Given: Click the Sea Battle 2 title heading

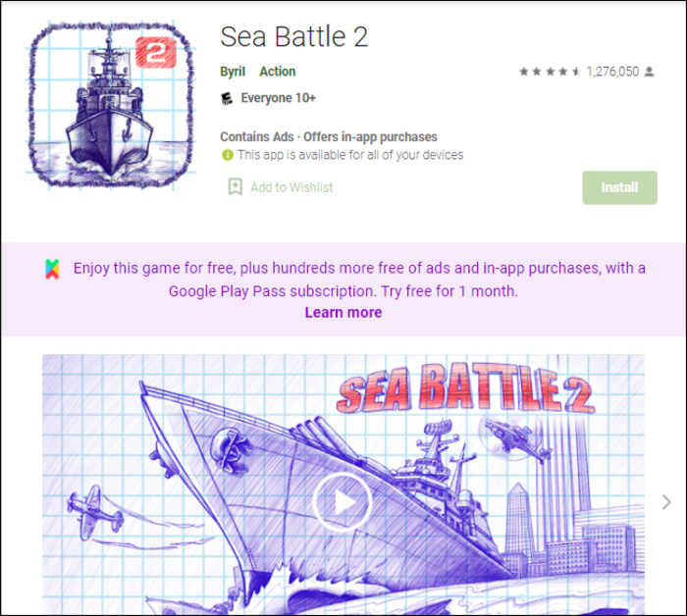Looking at the screenshot, I should 294,36.
